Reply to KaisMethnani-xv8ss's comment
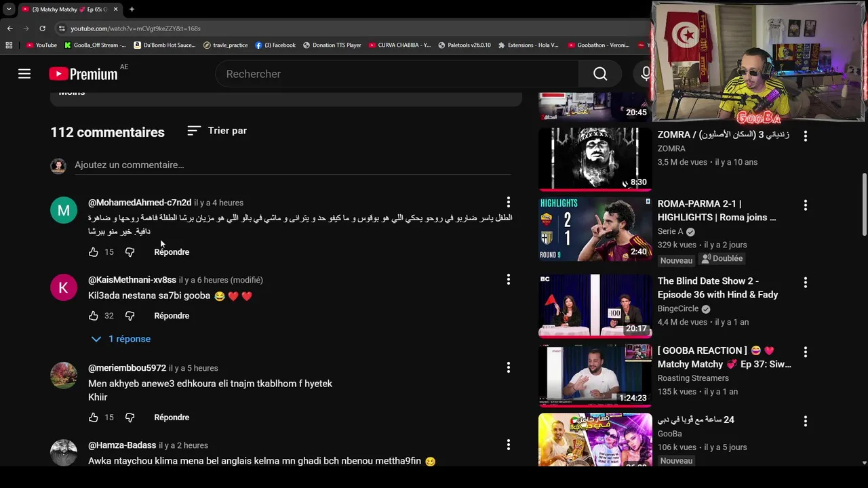Viewport: 868px width, 488px height. pyautogui.click(x=172, y=316)
